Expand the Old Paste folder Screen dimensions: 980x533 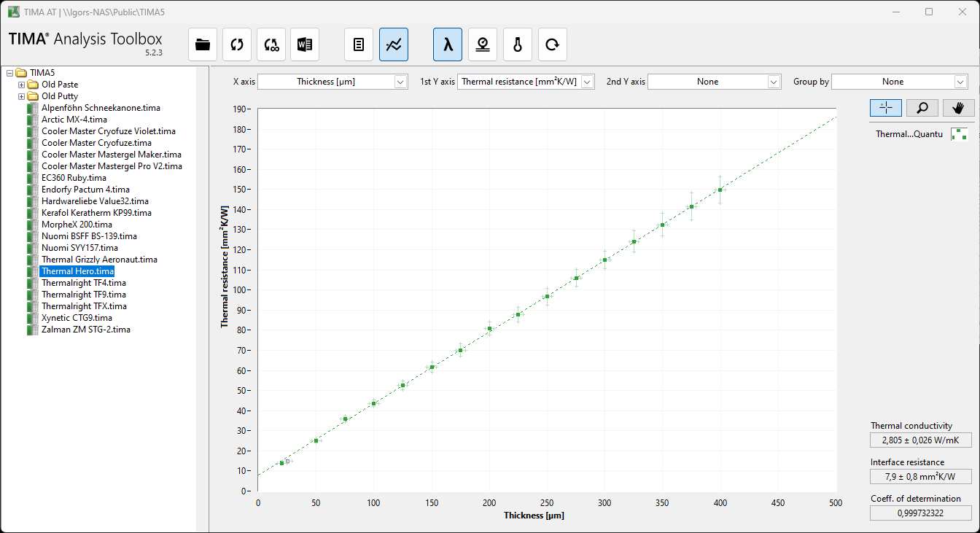[x=21, y=85]
